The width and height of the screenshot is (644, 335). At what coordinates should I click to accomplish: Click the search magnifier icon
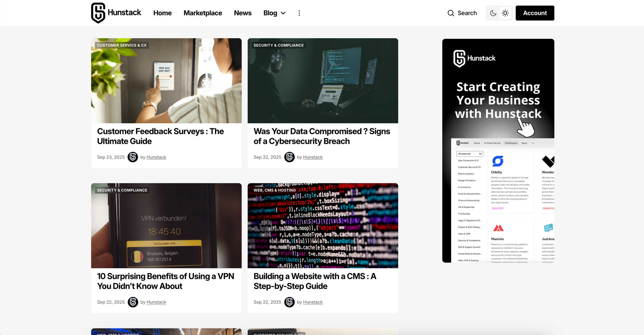[451, 13]
